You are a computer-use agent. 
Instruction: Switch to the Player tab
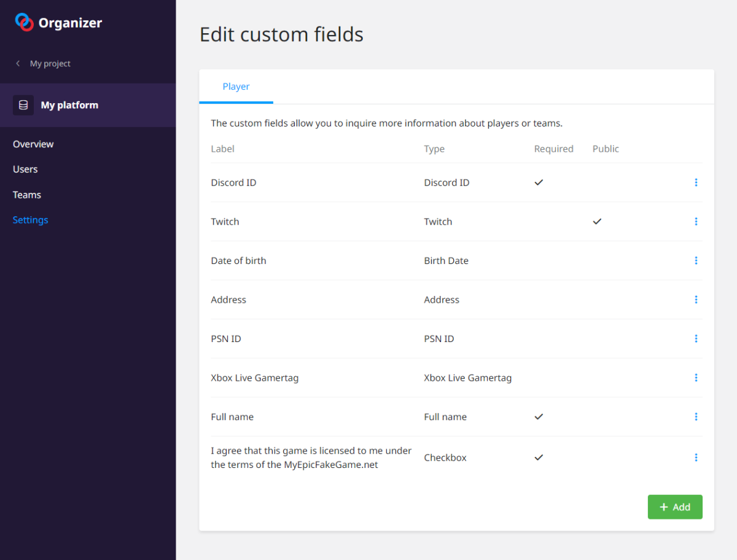(236, 87)
